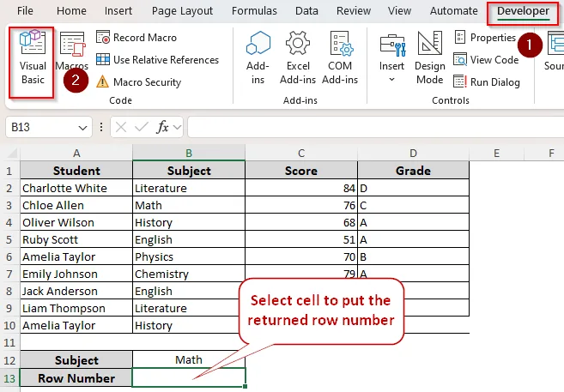
Task: Select row 13 header
Action: coord(9,378)
